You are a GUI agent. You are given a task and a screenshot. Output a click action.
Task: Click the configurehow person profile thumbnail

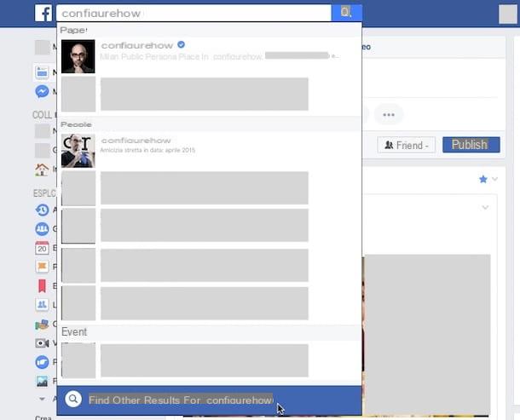(78, 151)
